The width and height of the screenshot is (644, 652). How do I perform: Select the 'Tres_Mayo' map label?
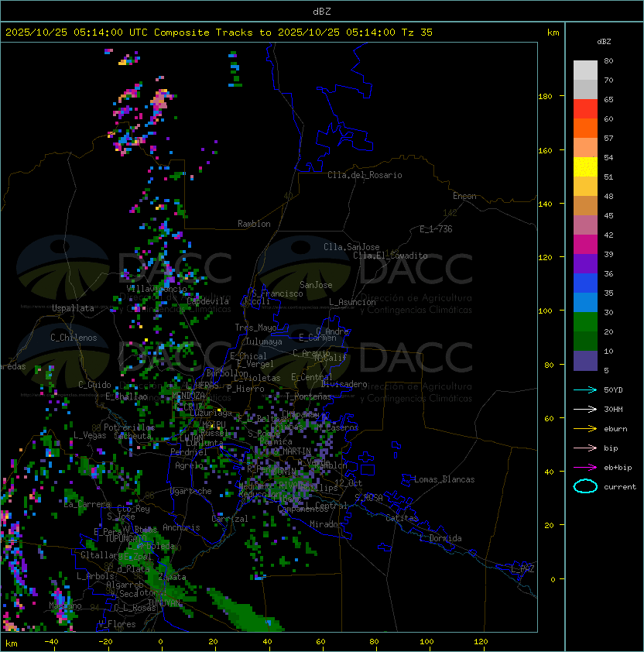tap(255, 328)
